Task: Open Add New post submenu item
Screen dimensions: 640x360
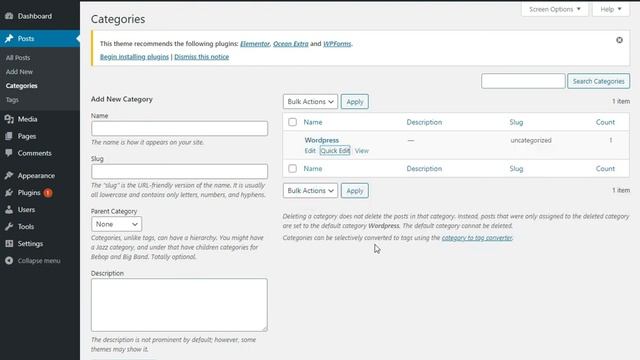Action: pos(19,72)
